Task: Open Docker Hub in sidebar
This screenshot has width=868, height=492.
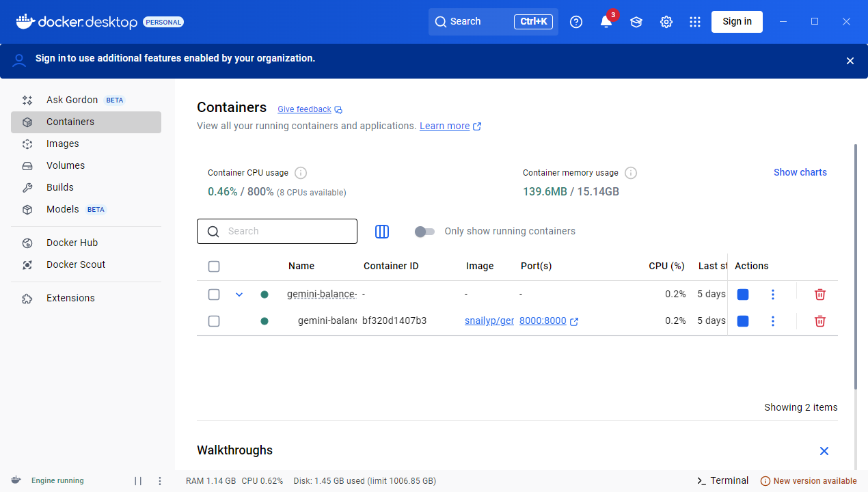Action: pos(86,243)
